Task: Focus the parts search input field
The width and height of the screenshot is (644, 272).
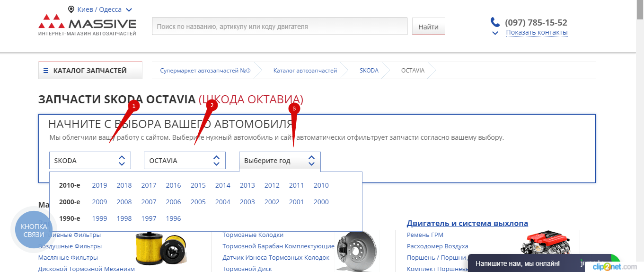Action: point(279,27)
